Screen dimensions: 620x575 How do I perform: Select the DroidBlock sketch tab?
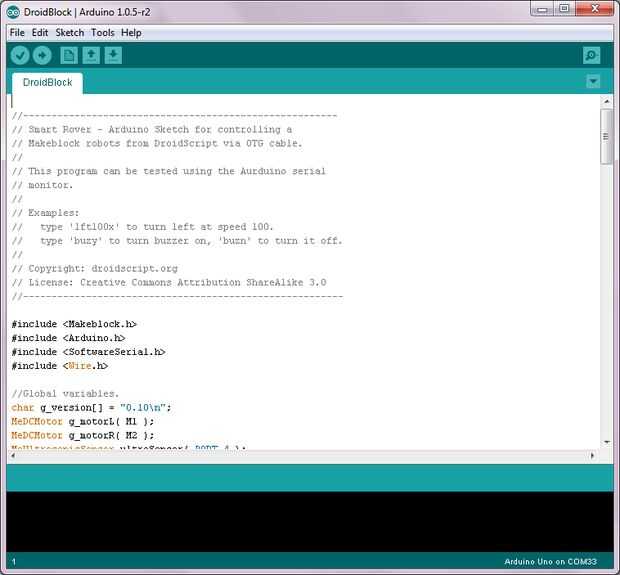pos(47,83)
